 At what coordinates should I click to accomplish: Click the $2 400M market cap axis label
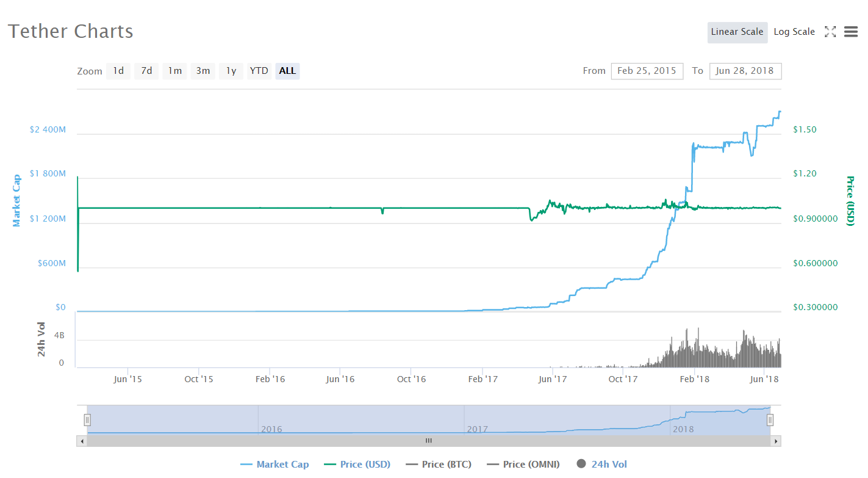point(48,130)
